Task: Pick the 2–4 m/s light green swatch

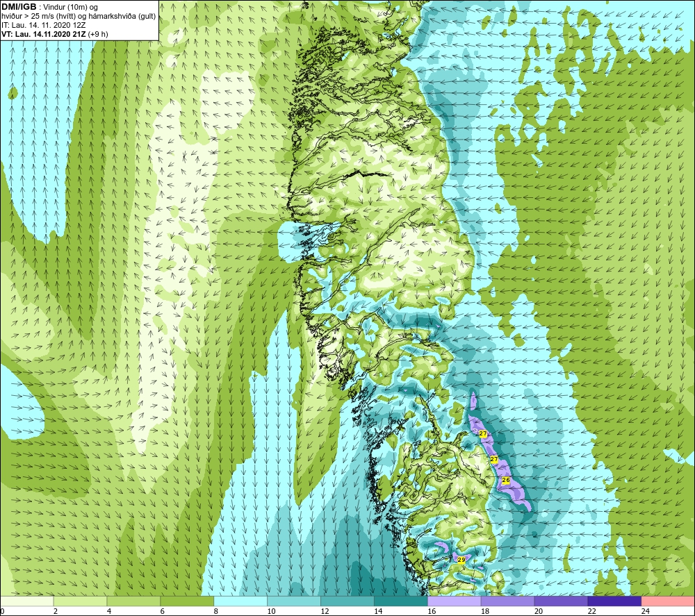Action: pos(80,601)
